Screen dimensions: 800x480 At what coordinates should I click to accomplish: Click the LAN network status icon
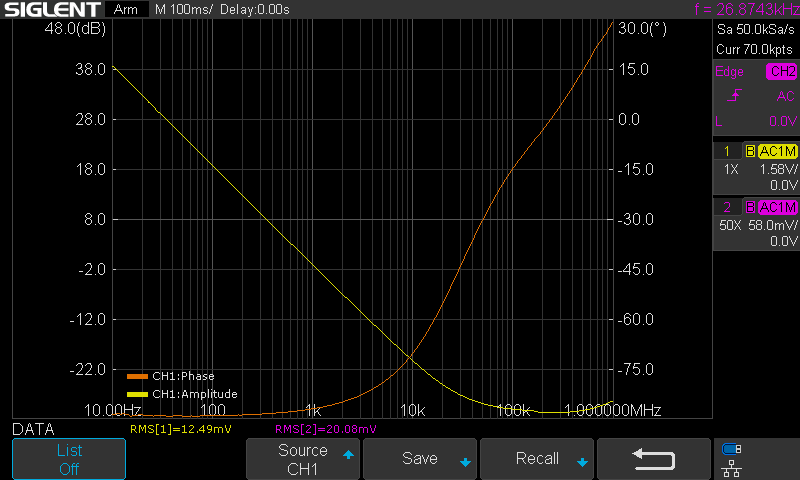coord(732,466)
